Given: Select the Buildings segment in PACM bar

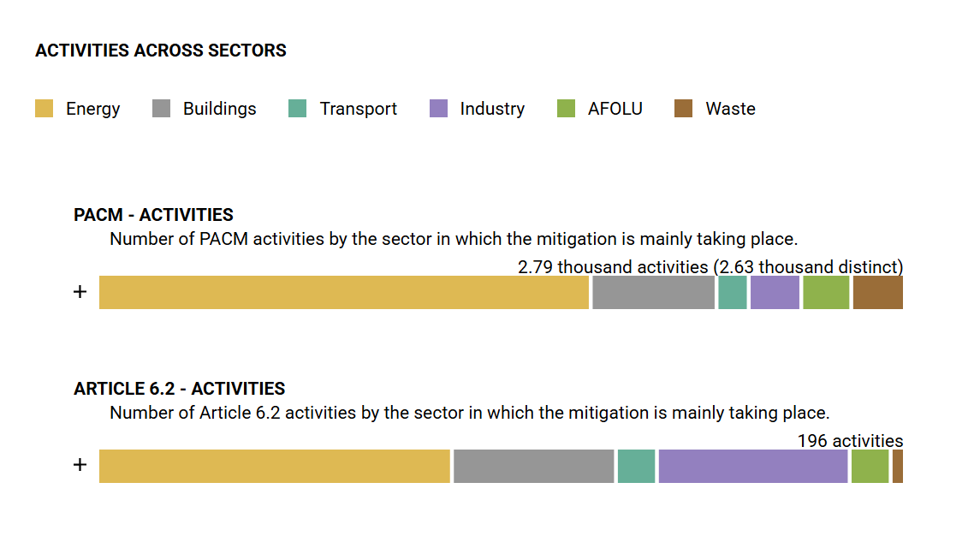Looking at the screenshot, I should pyautogui.click(x=653, y=292).
